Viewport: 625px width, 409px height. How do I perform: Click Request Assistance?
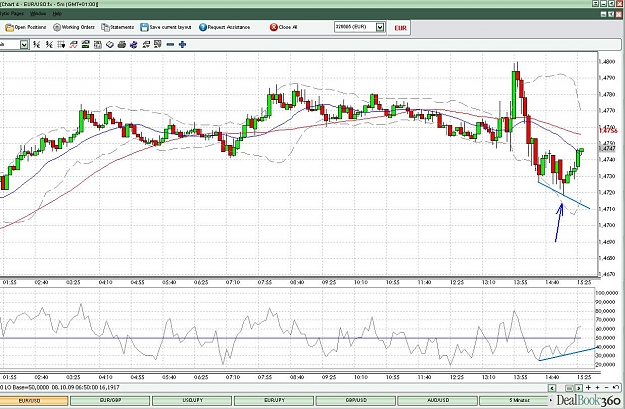224,27
